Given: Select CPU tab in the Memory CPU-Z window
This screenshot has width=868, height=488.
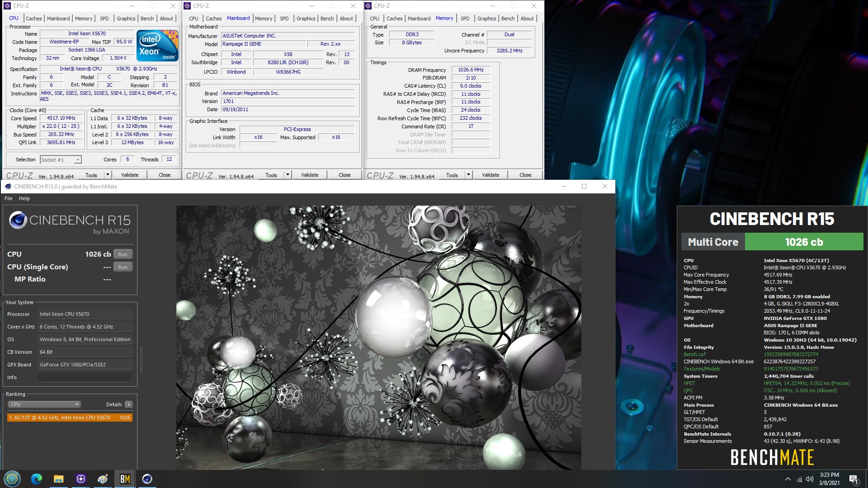Looking at the screenshot, I should 374,19.
